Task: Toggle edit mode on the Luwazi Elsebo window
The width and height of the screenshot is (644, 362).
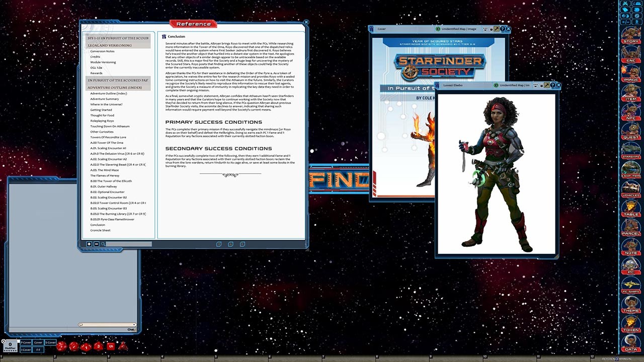Action: 547,85
